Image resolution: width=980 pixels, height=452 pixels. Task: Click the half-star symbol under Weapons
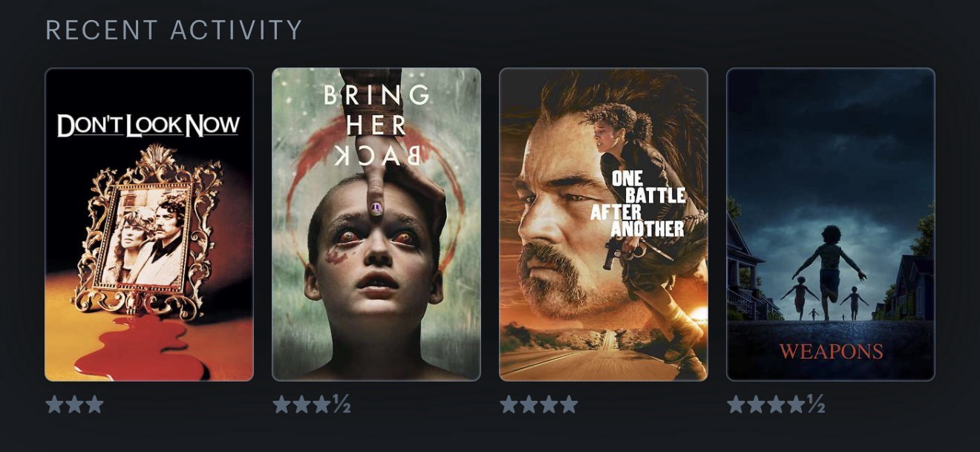pos(816,404)
